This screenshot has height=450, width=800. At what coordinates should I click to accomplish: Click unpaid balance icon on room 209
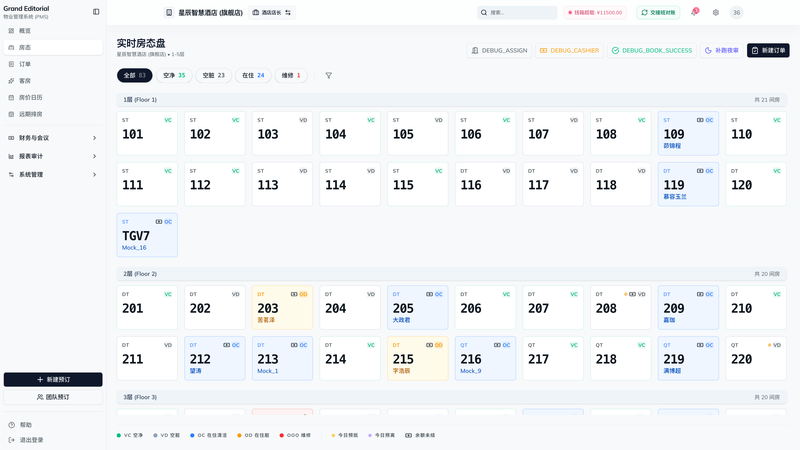pyautogui.click(x=700, y=294)
